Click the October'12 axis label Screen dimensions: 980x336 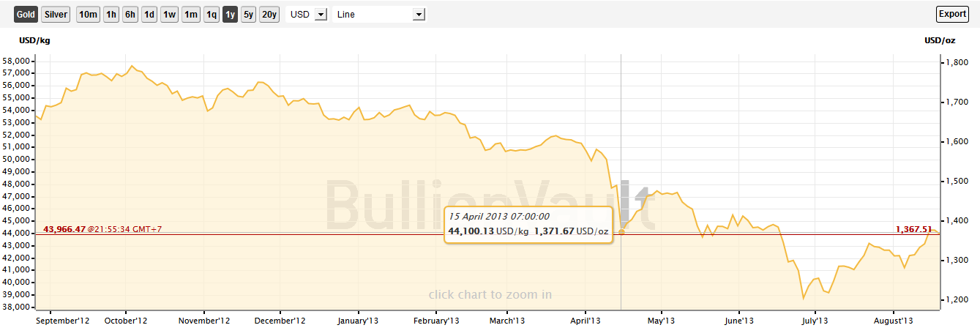tap(127, 321)
